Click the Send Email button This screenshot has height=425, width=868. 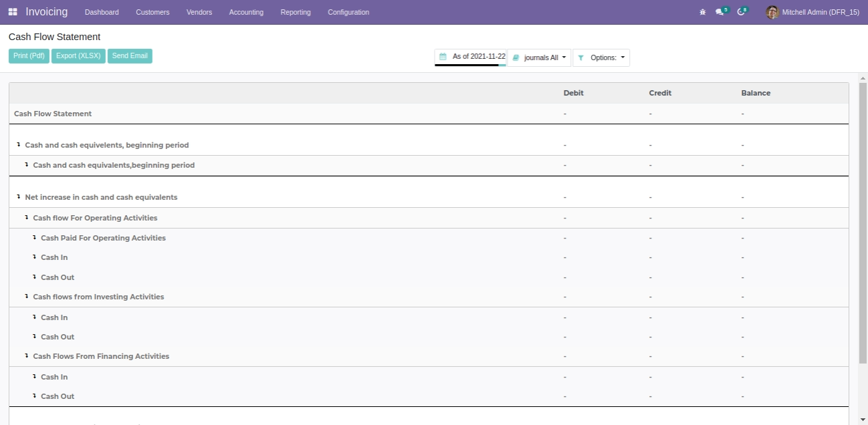click(x=130, y=56)
